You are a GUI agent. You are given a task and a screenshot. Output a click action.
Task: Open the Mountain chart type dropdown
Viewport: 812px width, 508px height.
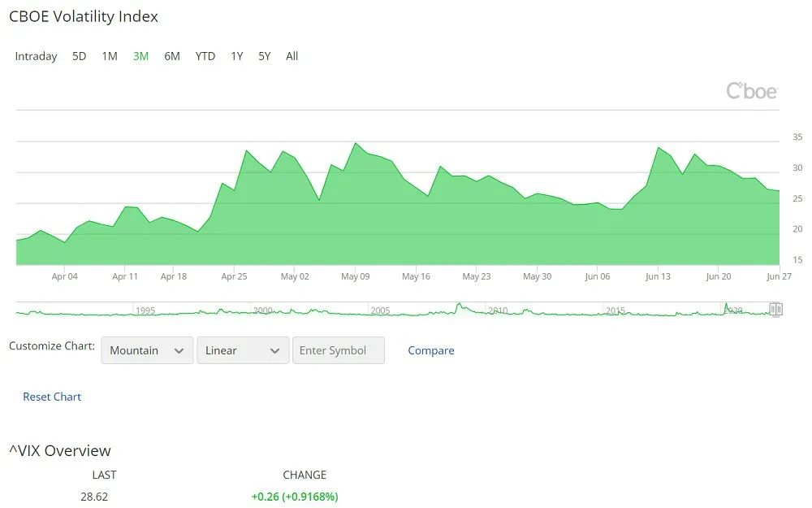147,350
